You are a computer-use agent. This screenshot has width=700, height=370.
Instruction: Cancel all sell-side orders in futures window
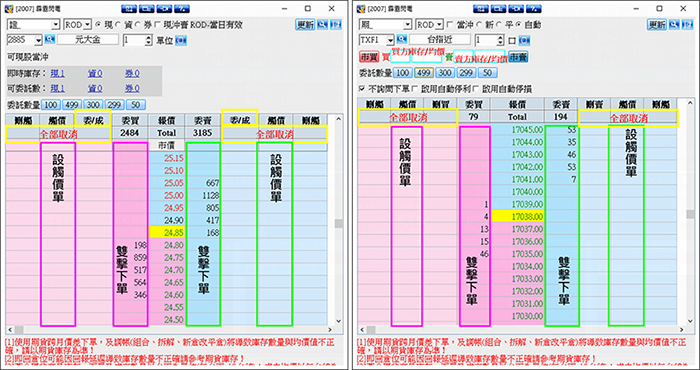point(628,118)
